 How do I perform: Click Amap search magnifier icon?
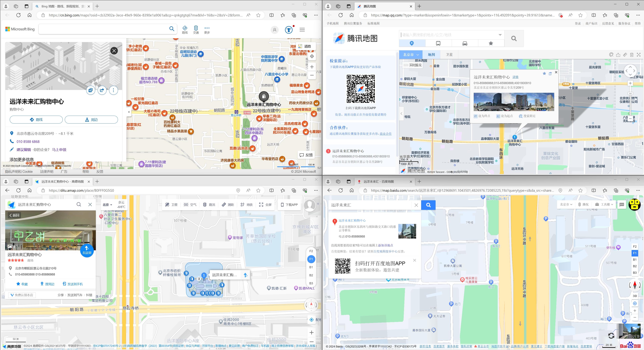coord(79,204)
